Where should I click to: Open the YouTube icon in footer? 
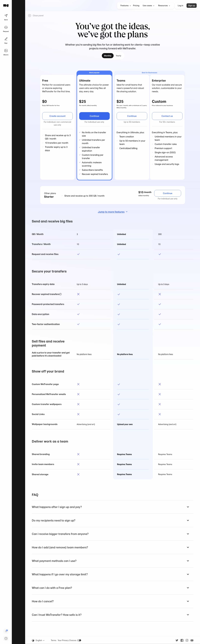[192, 640]
